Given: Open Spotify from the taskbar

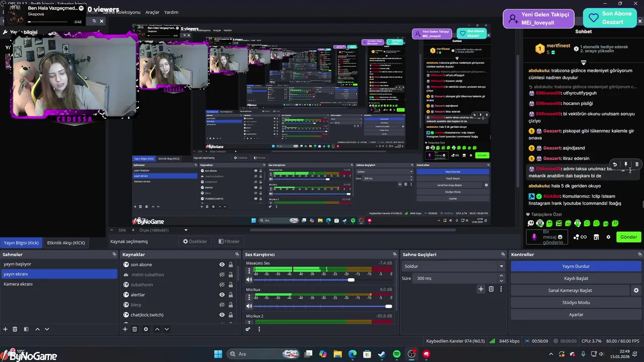Looking at the screenshot, I should point(396,354).
